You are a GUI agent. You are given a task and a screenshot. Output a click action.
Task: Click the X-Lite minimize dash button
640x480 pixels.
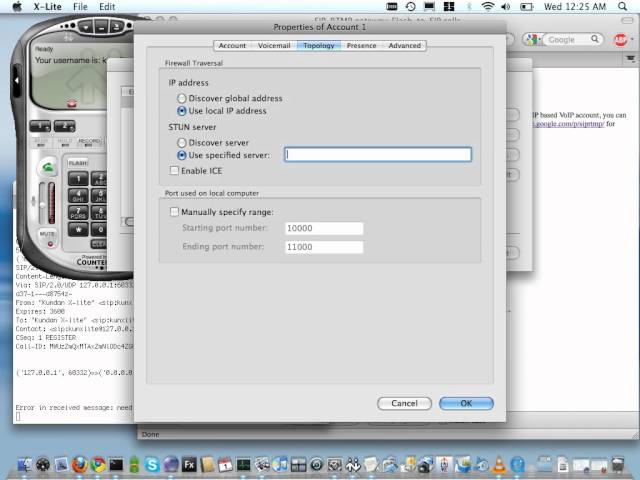[101, 27]
